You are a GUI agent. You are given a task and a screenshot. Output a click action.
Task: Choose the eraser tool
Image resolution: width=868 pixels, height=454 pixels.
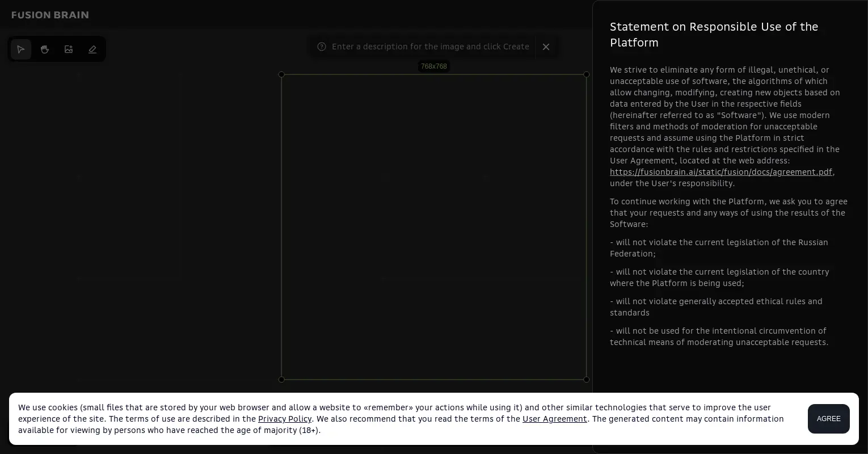pyautogui.click(x=92, y=49)
